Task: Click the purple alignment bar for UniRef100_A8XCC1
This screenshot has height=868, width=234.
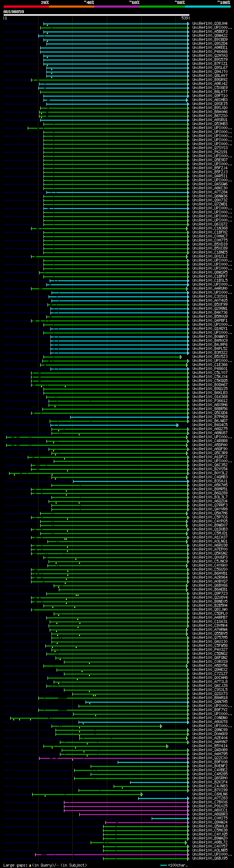Action: (x=127, y=810)
